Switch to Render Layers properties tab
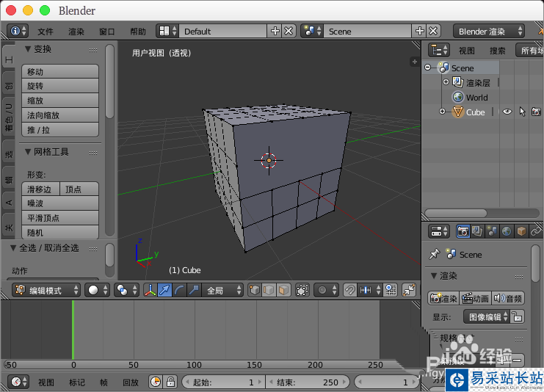This screenshot has height=392, width=544. coord(477,231)
